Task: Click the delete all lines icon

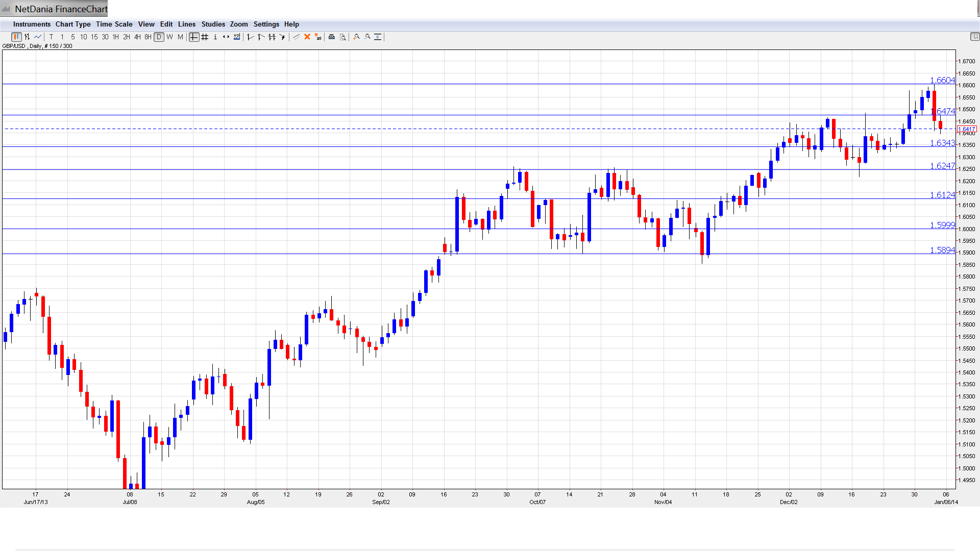Action: pyautogui.click(x=318, y=37)
